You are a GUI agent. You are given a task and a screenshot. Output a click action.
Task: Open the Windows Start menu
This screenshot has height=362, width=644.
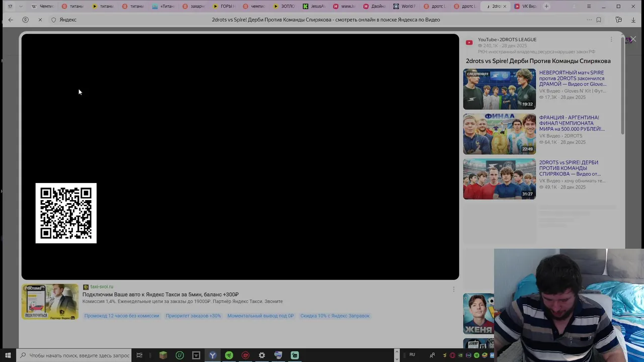[x=8, y=355]
